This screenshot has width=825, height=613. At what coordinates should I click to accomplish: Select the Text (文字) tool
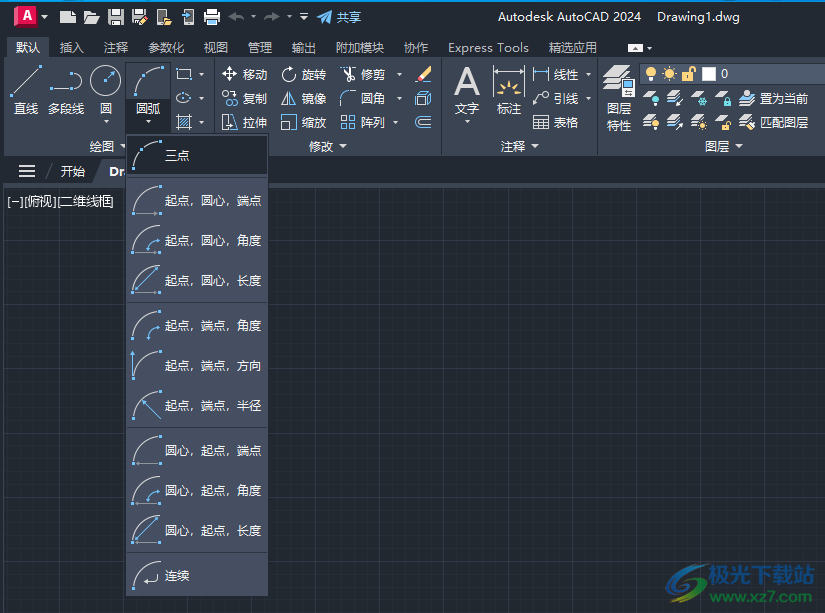[467, 90]
